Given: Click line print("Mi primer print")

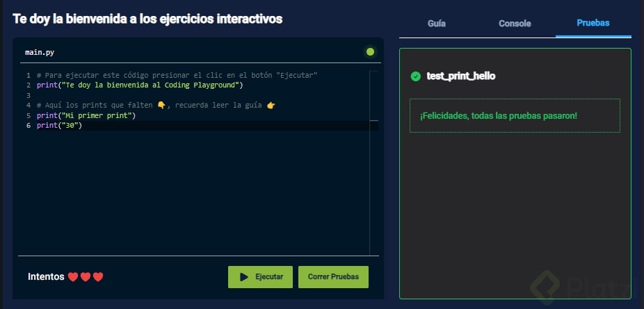Looking at the screenshot, I should (86, 115).
